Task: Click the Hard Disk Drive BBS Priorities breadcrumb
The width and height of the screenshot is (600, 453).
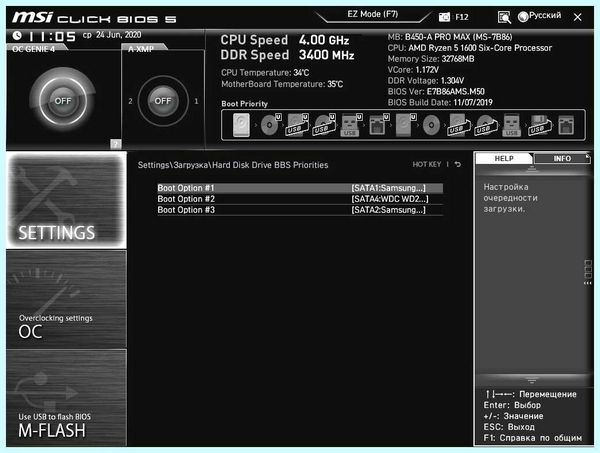Action: click(x=270, y=165)
